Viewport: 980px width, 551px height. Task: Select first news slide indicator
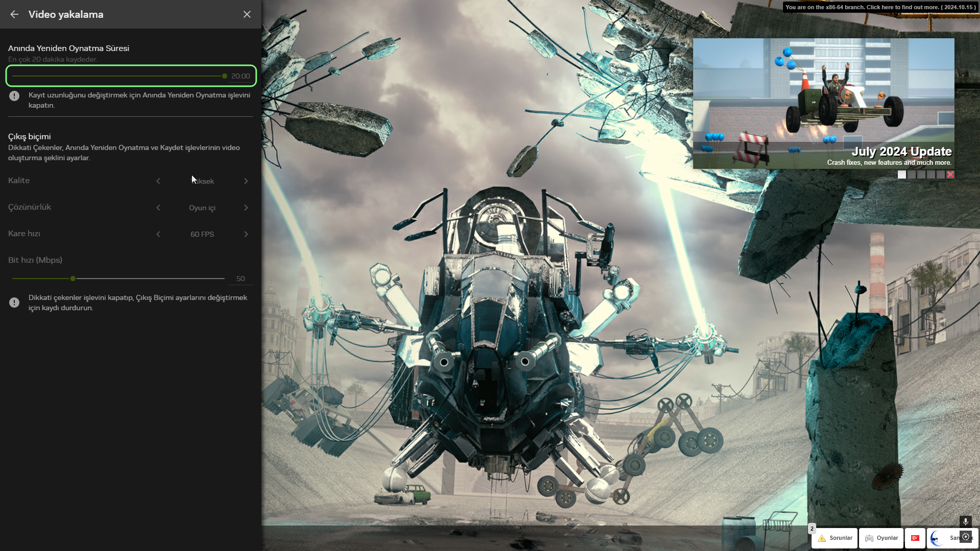(902, 174)
